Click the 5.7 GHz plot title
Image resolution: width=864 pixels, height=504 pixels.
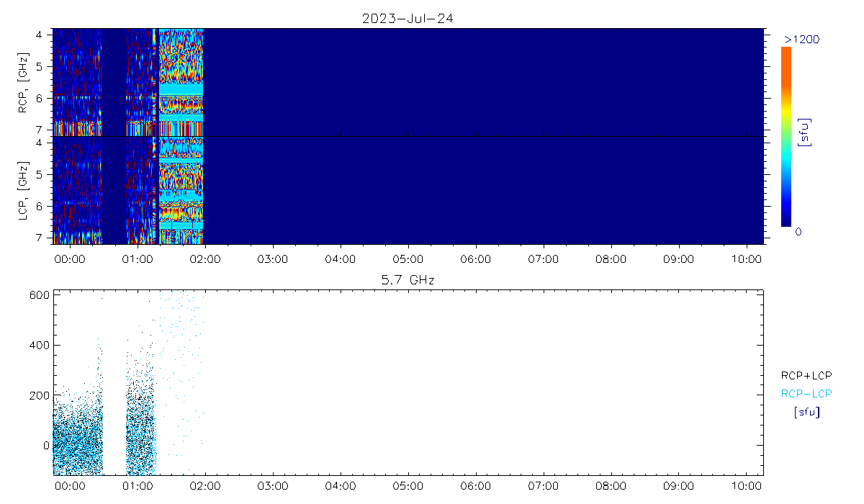pos(408,279)
